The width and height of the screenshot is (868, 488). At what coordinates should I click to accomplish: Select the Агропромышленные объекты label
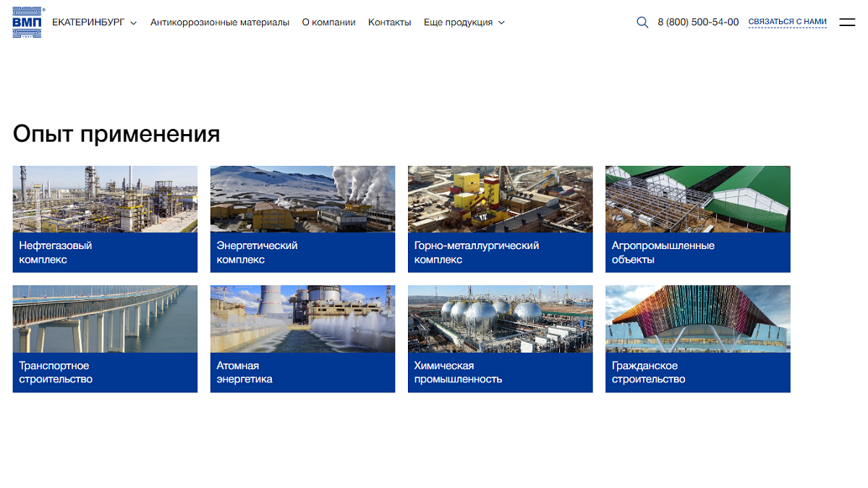pyautogui.click(x=663, y=253)
